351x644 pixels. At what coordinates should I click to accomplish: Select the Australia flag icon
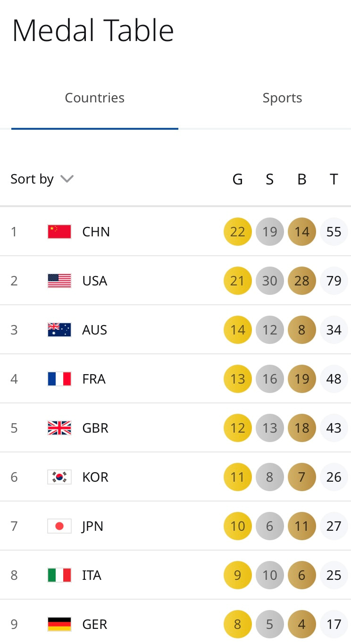tap(59, 330)
